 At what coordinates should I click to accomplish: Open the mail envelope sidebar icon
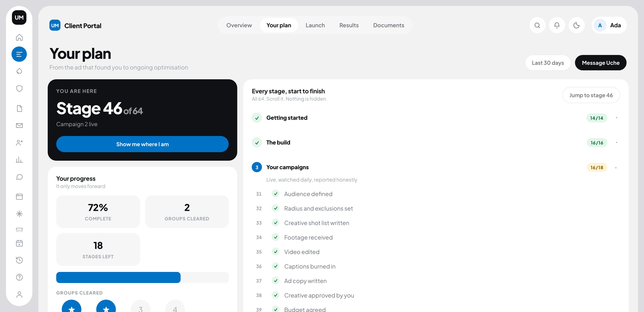(19, 125)
